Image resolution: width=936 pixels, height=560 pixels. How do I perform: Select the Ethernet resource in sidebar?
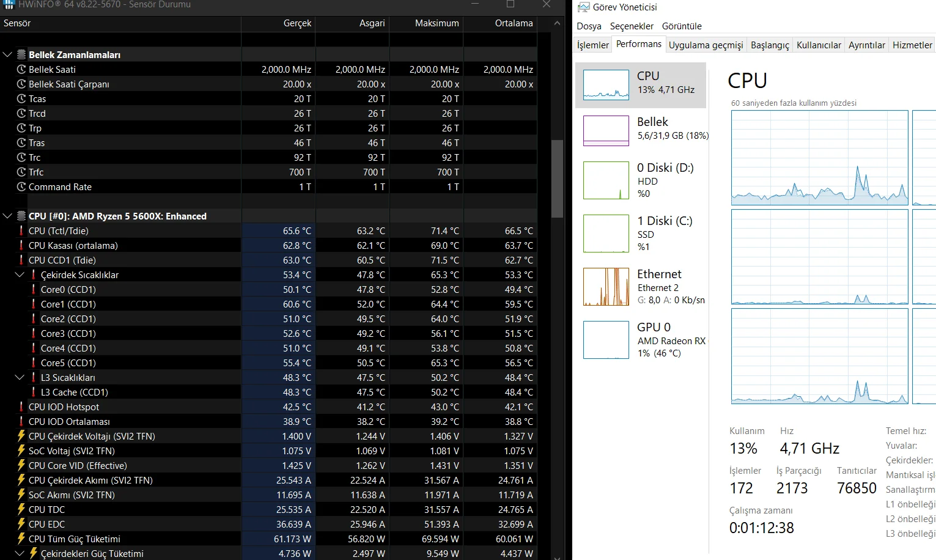click(641, 287)
